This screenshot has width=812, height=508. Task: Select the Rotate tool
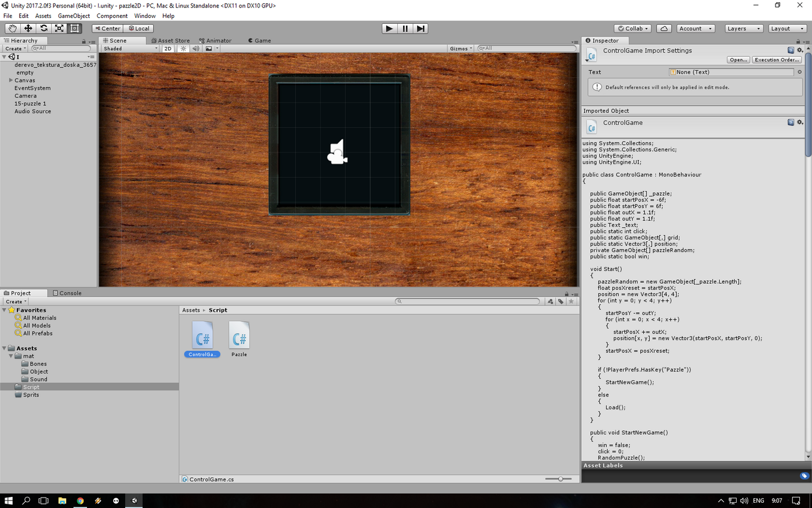pyautogui.click(x=43, y=28)
